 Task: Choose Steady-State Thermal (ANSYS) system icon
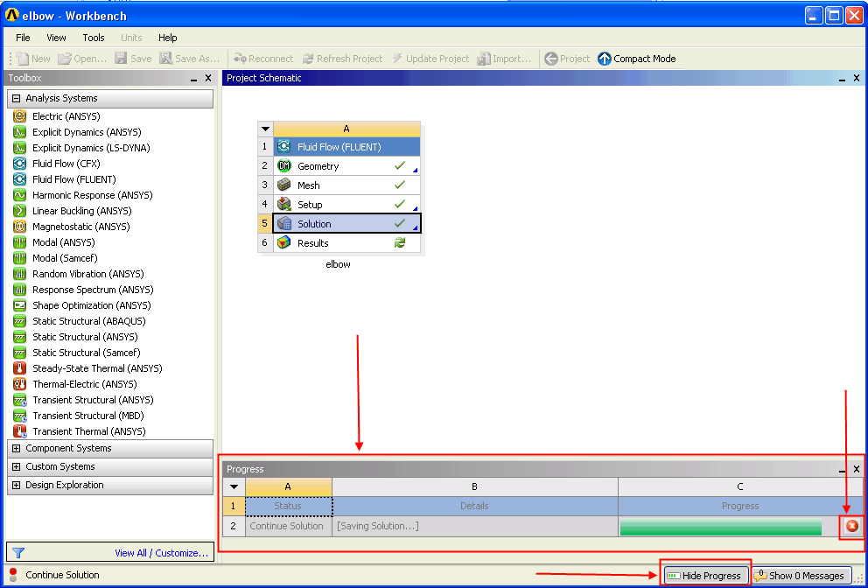(19, 368)
